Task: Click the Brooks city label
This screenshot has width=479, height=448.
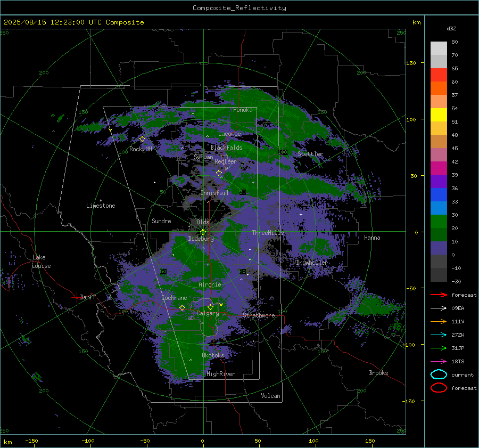Action: 378,373
